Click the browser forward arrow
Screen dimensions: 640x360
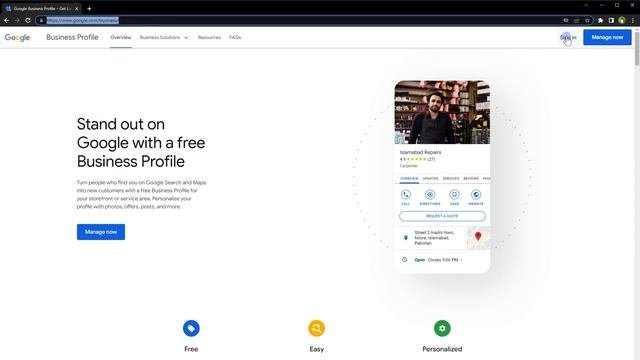(x=17, y=20)
